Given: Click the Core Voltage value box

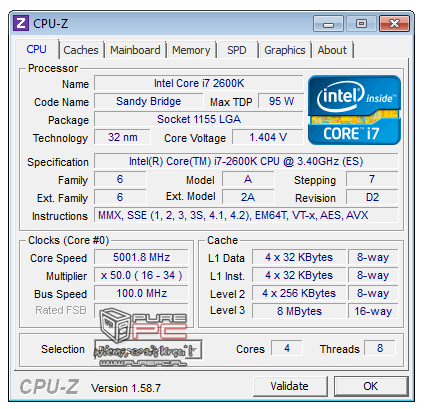Looking at the screenshot, I should [268, 137].
